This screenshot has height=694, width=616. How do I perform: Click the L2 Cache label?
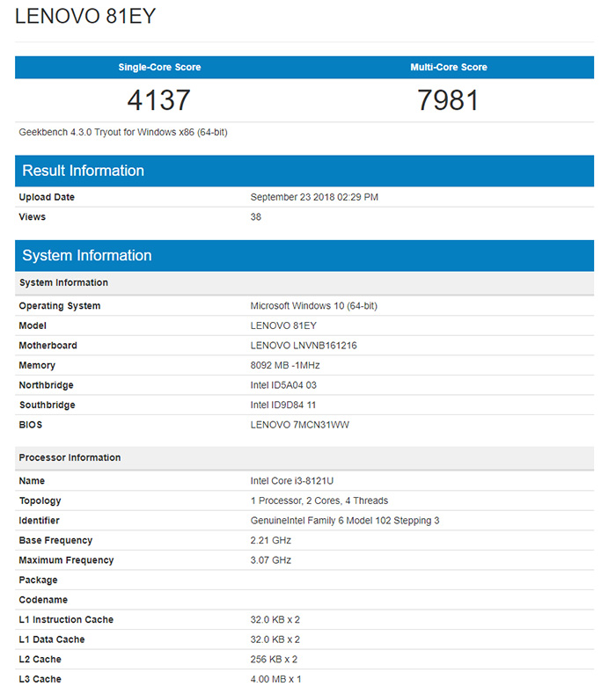pos(40,660)
